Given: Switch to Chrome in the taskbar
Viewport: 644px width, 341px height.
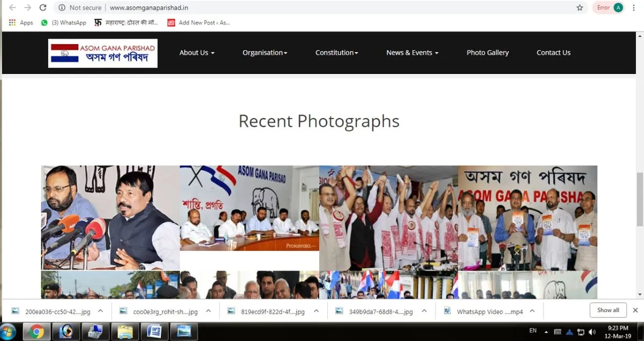Looking at the screenshot, I should (36, 331).
